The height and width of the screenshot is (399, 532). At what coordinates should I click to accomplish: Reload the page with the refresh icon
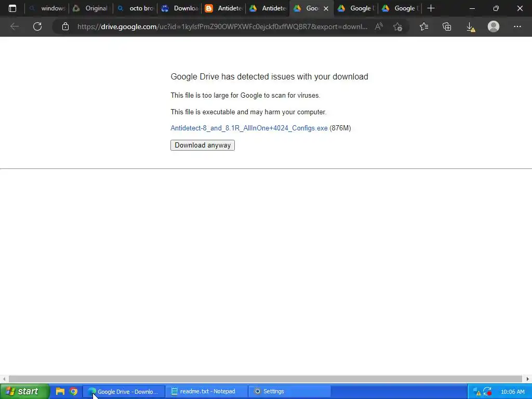[x=37, y=26]
